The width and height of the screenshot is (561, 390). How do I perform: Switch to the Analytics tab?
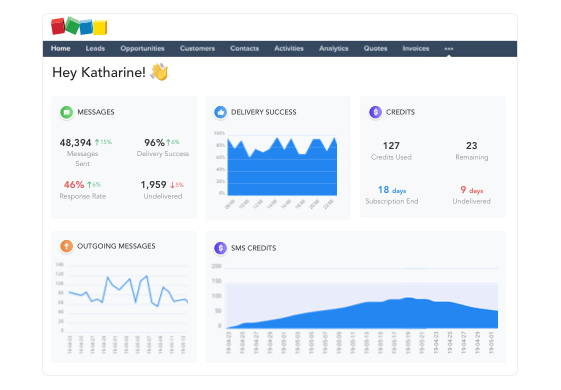333,48
